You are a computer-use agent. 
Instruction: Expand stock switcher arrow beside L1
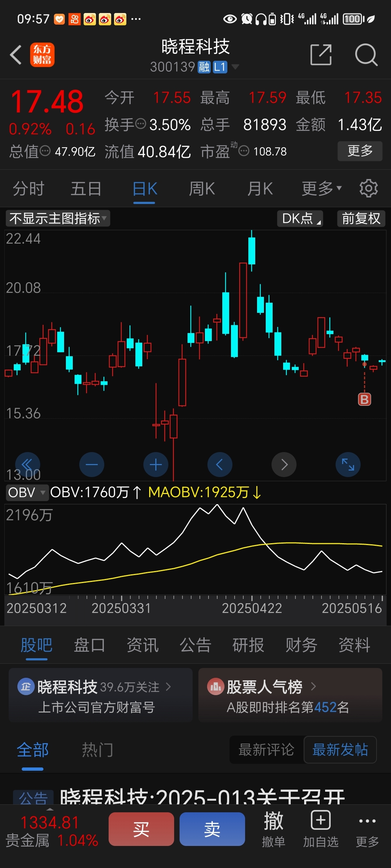[235, 67]
